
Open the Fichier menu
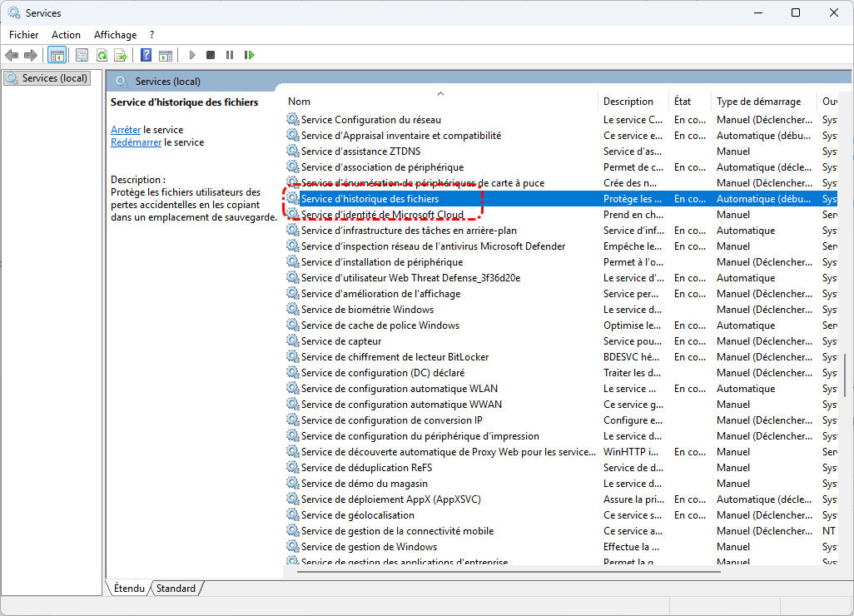click(x=24, y=35)
